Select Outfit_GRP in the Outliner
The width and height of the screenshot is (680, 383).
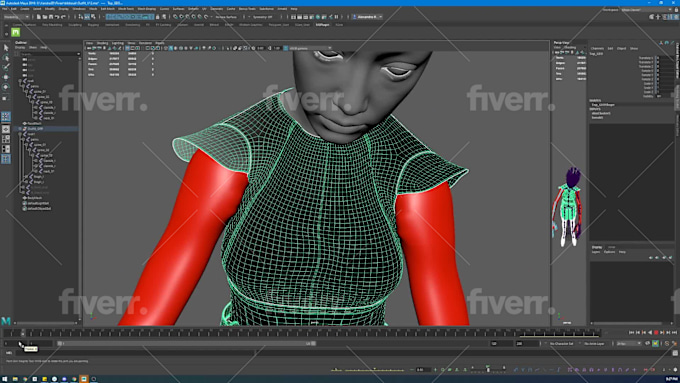coord(35,129)
